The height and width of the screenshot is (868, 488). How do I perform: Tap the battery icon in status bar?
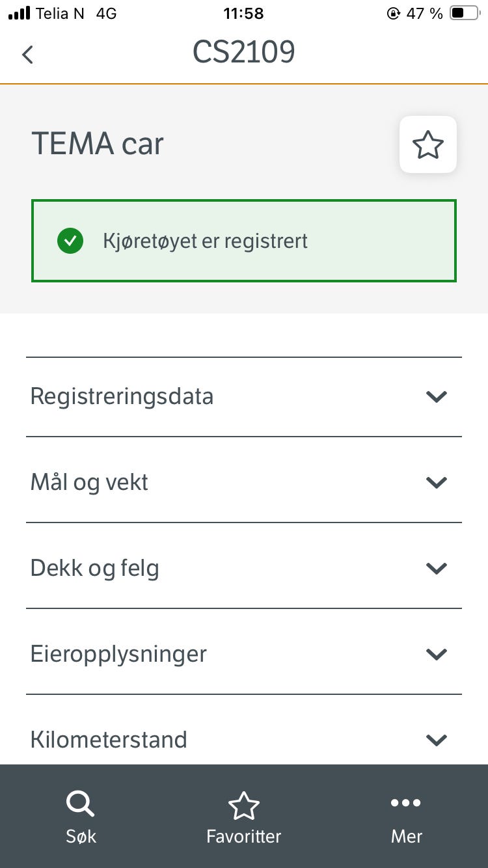465,13
